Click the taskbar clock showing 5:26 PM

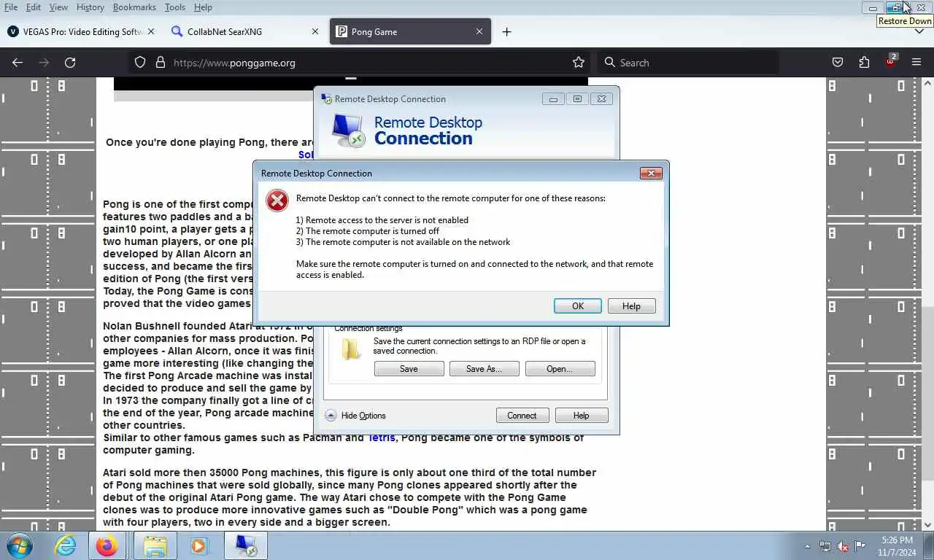[897, 546]
